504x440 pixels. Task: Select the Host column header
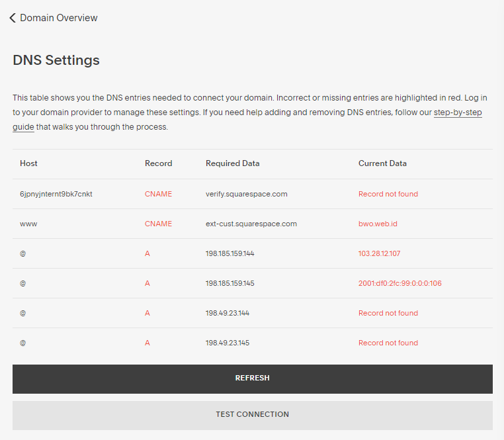point(28,163)
